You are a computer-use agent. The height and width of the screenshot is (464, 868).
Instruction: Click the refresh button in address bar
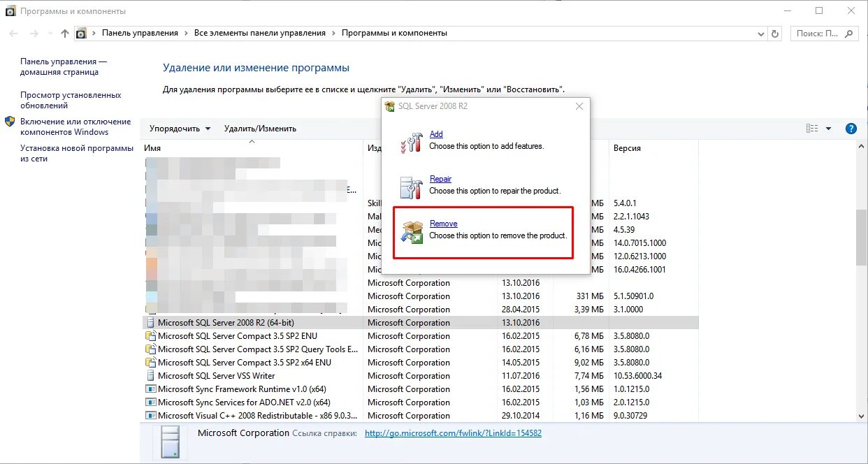coord(774,34)
